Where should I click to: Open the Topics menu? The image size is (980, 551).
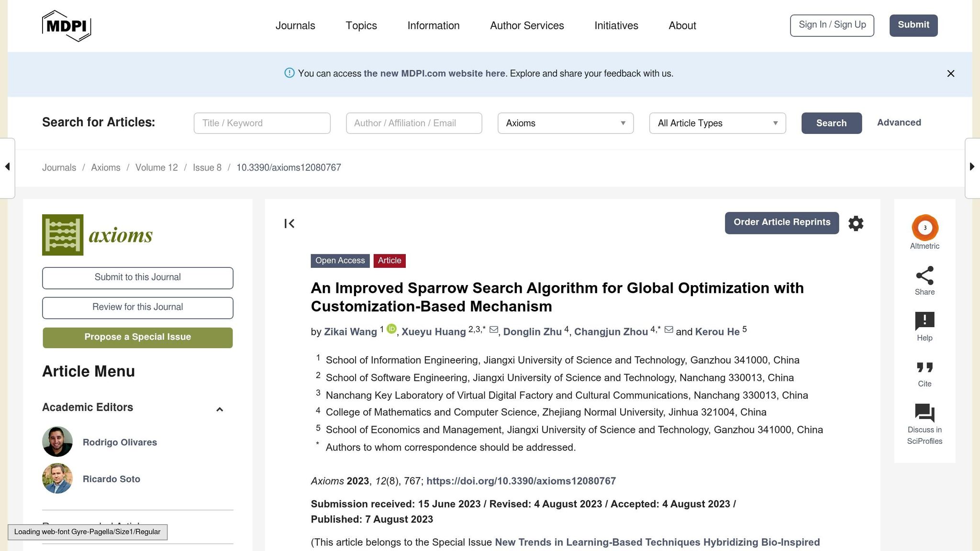coord(361,26)
